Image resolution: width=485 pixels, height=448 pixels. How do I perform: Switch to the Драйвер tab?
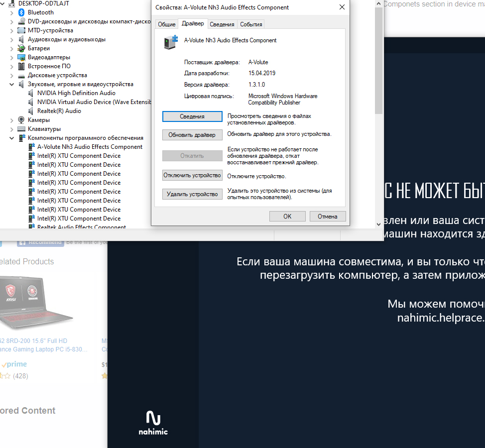click(193, 23)
